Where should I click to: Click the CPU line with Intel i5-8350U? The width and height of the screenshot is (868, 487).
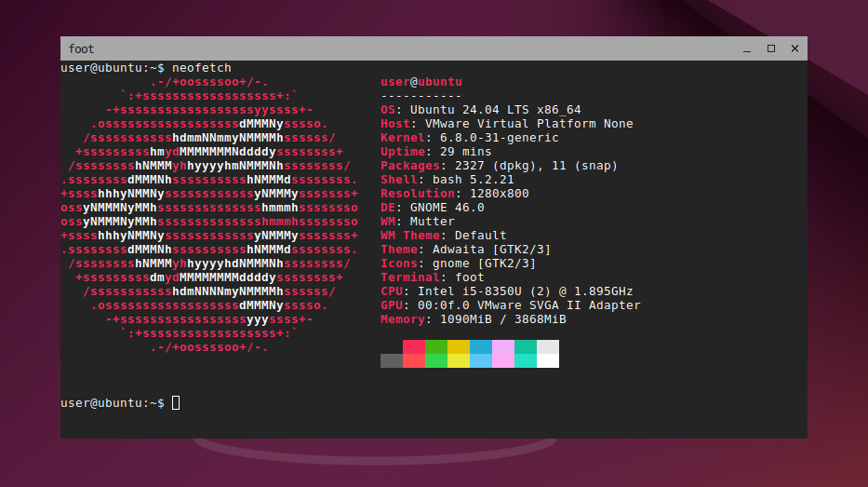[507, 291]
